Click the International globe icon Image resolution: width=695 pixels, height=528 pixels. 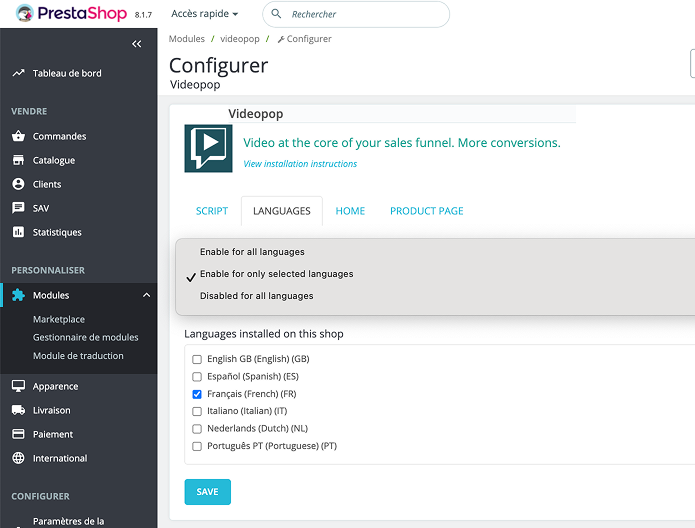click(x=18, y=458)
